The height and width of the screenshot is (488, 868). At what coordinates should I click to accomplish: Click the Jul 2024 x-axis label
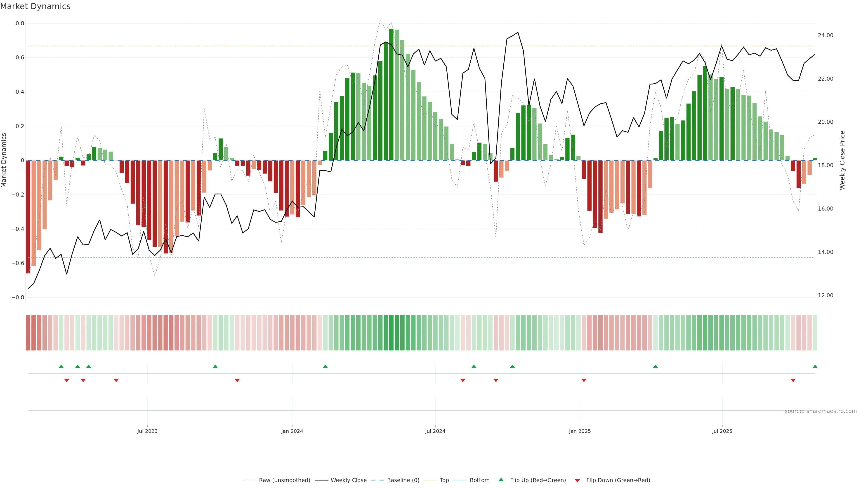coord(435,431)
